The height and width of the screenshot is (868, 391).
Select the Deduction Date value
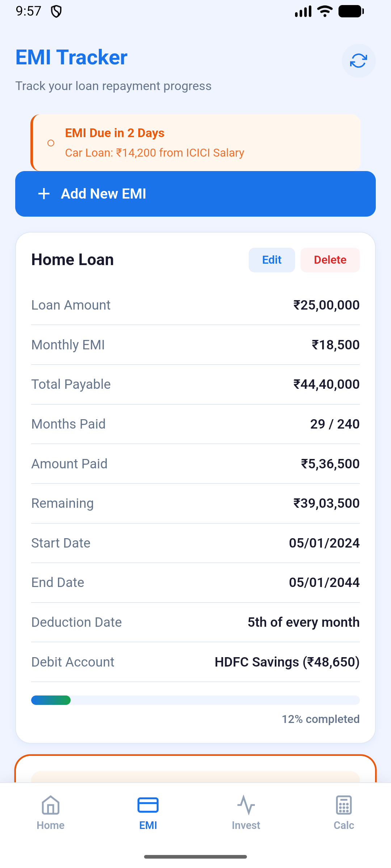coord(303,622)
